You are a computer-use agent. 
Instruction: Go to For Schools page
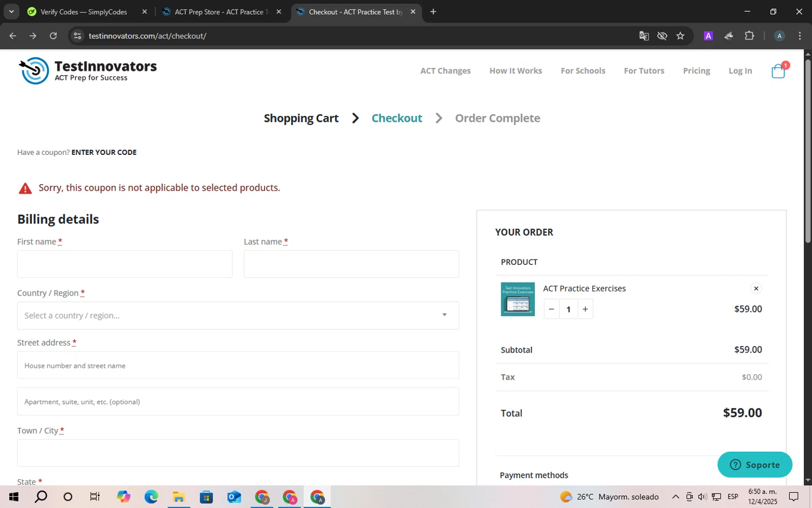coord(583,71)
